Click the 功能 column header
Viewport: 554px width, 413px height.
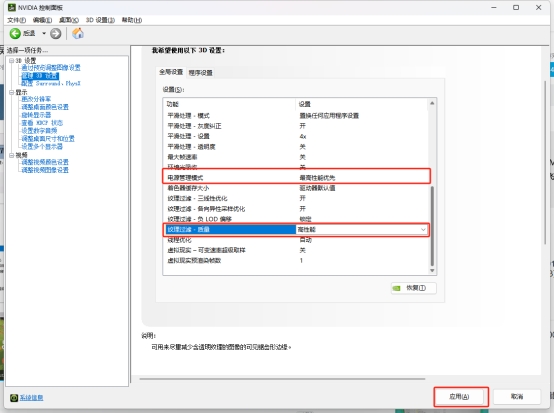229,104
